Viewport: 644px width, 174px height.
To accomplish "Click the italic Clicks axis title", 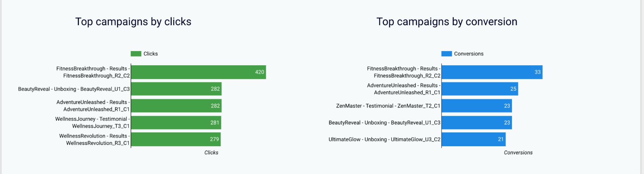I will tap(211, 153).
